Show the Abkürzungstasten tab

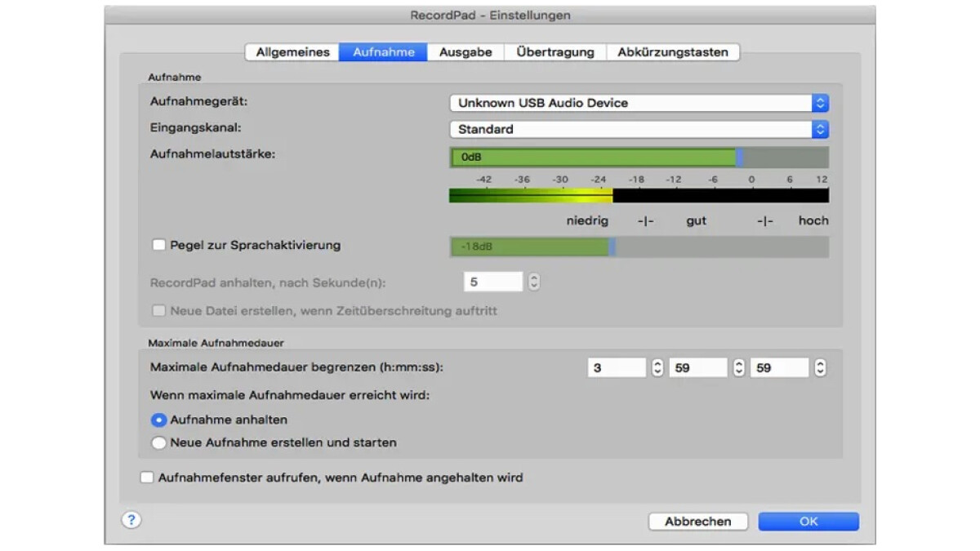[x=673, y=52]
